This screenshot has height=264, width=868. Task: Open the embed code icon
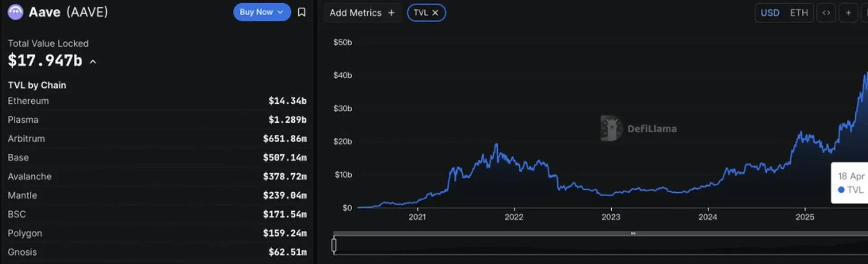826,13
